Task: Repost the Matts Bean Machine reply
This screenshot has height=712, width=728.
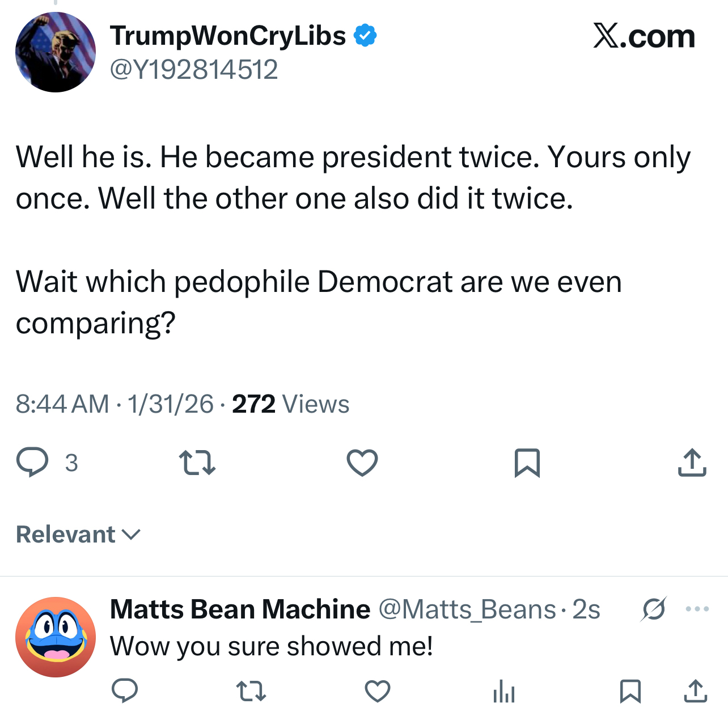Action: click(251, 691)
